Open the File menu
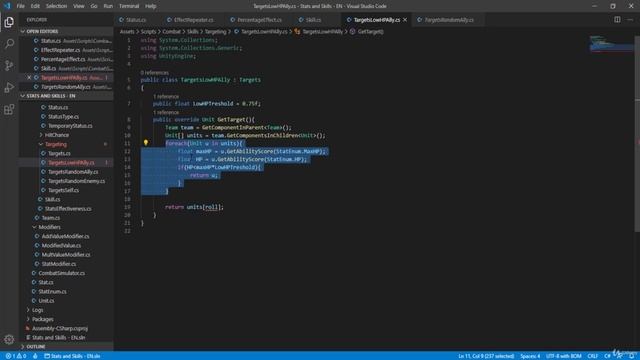The image size is (640, 360). [20, 6]
